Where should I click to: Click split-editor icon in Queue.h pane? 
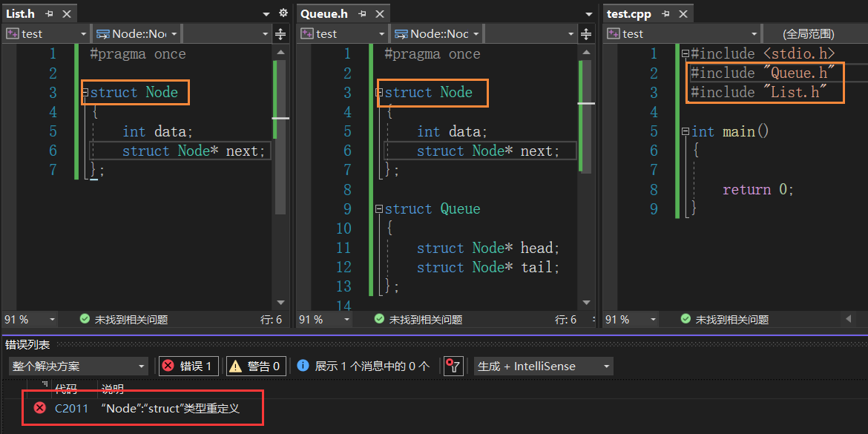pyautogui.click(x=586, y=34)
